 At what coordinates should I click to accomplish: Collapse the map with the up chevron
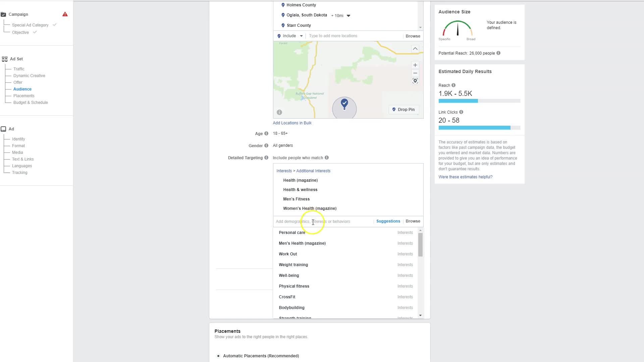coord(415,49)
